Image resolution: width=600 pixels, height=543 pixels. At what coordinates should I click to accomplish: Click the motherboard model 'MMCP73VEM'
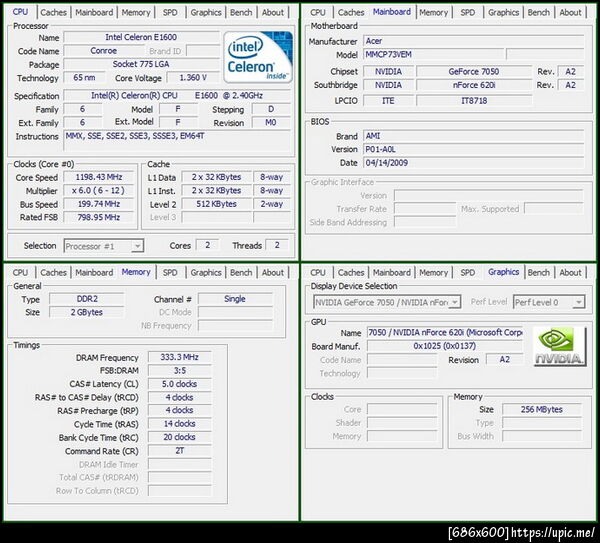[433, 54]
